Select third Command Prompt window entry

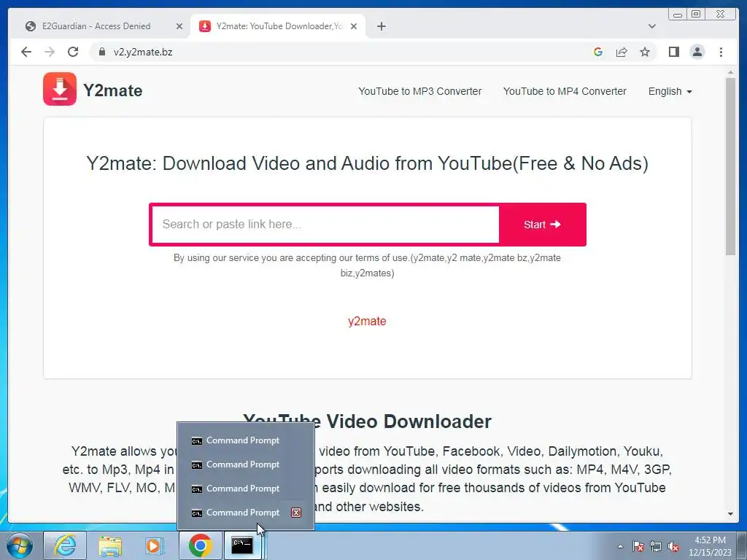[x=245, y=489]
